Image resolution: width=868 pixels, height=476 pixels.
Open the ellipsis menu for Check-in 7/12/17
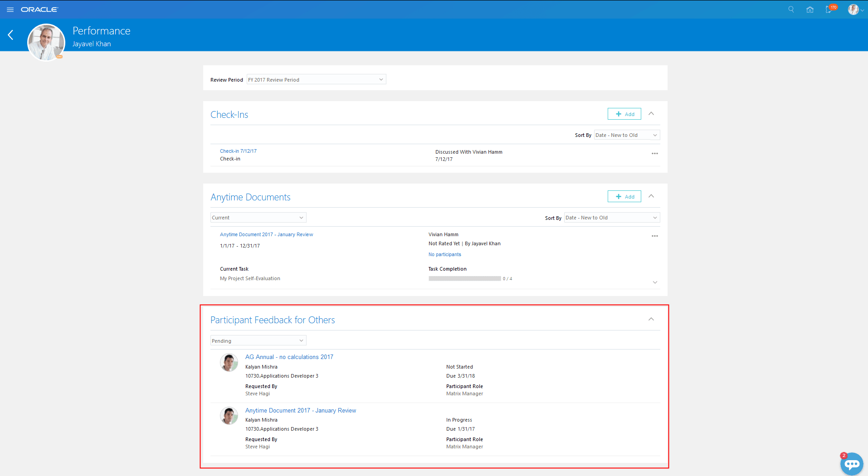[654, 153]
